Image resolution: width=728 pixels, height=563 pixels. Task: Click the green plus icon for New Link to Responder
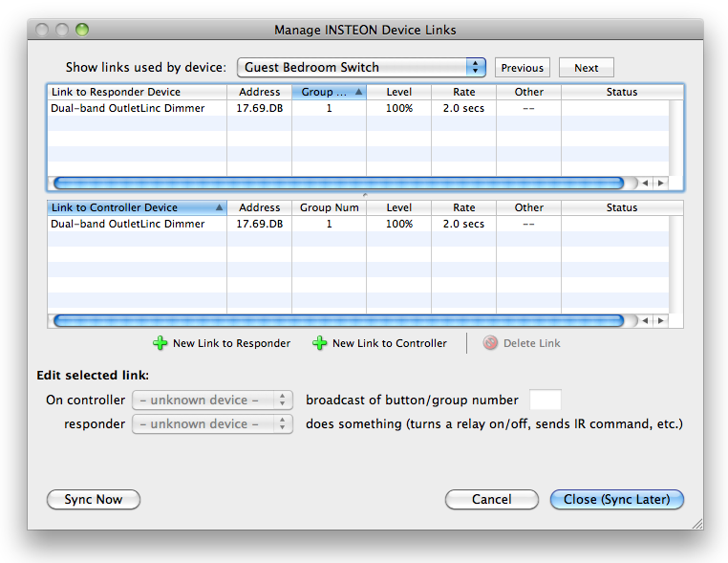161,343
